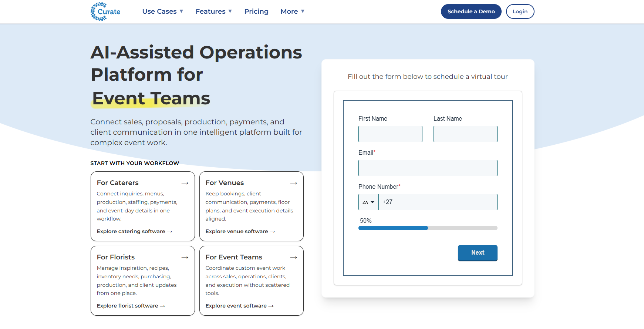Focus the Email input field
The image size is (644, 329).
[428, 168]
